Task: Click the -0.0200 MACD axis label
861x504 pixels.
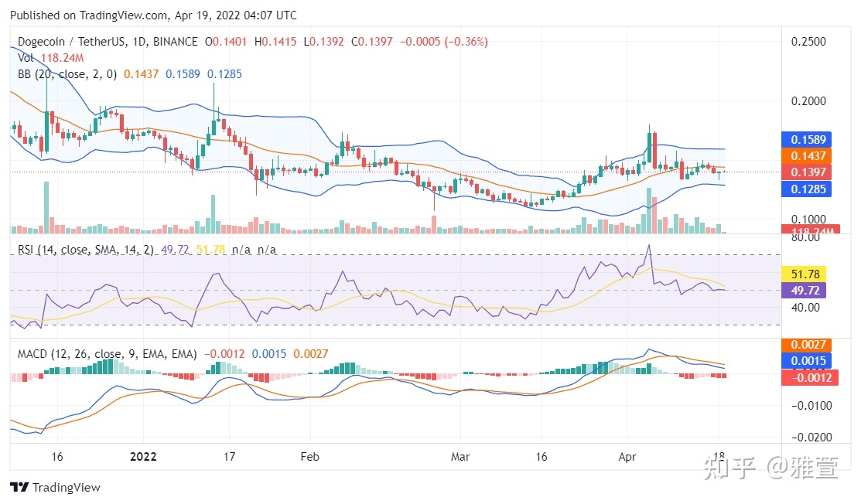Action: (x=811, y=438)
